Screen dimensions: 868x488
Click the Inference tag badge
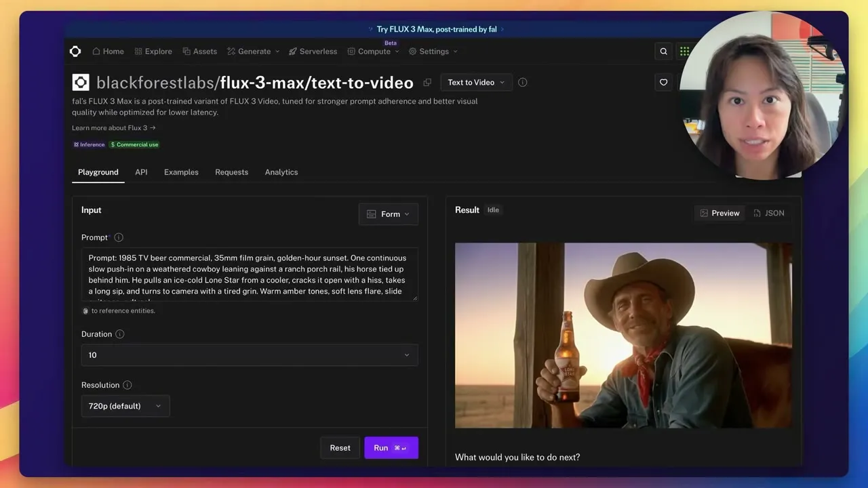pos(89,144)
